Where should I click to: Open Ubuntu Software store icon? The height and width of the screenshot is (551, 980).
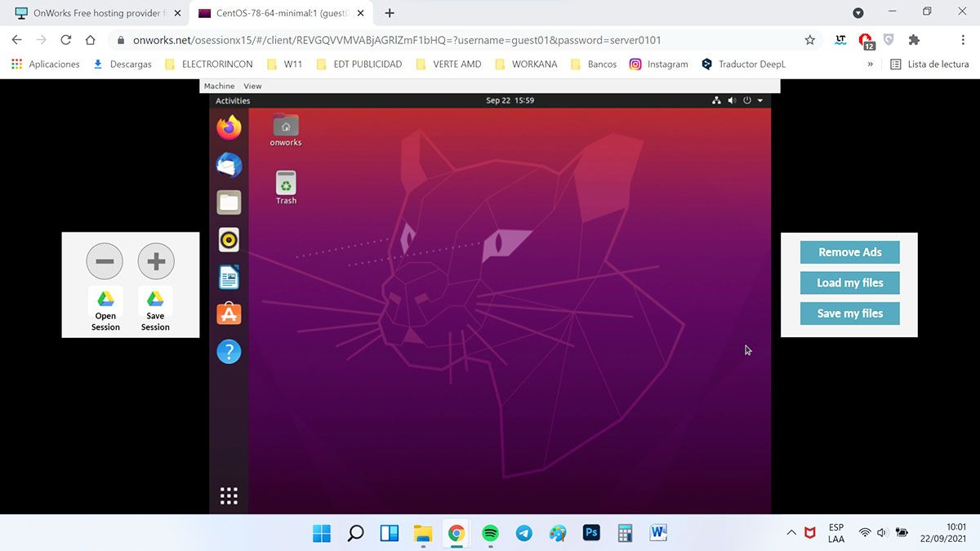point(229,314)
